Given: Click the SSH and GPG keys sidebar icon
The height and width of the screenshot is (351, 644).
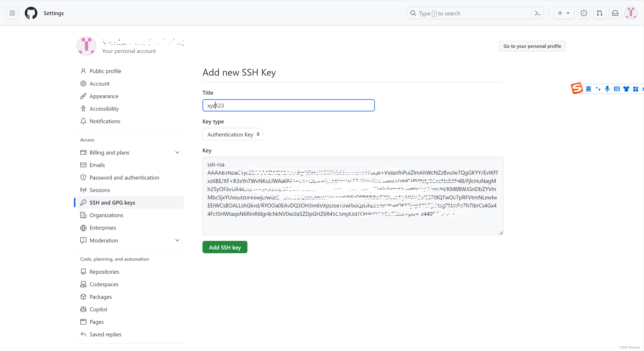Looking at the screenshot, I should pos(83,202).
